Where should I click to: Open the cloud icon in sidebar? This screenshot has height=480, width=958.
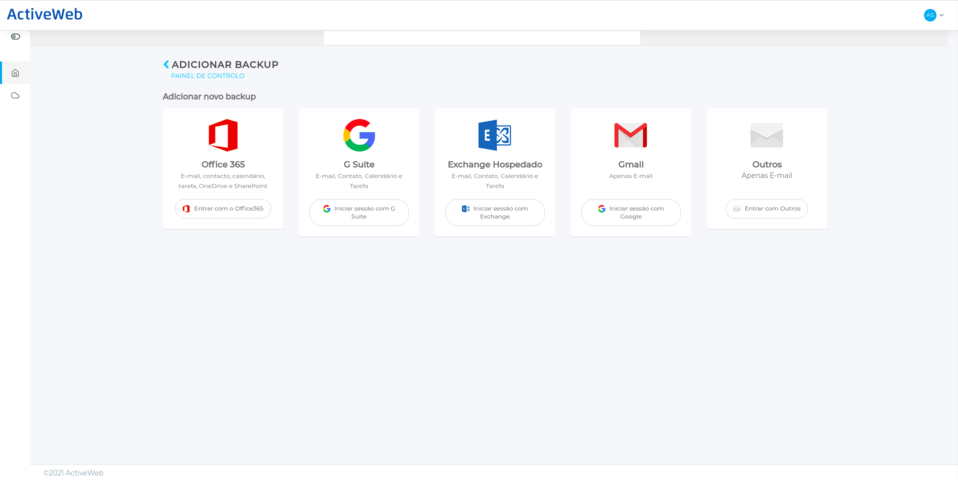[15, 96]
